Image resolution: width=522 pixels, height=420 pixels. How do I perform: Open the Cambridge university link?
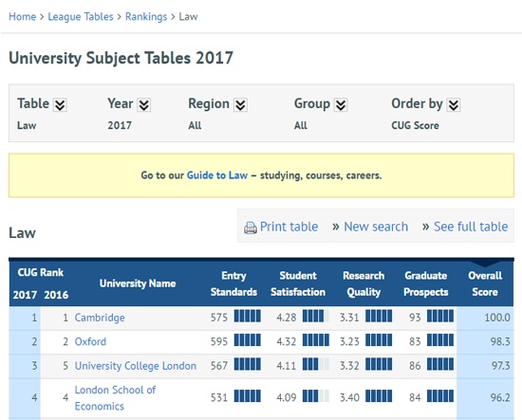(100, 318)
